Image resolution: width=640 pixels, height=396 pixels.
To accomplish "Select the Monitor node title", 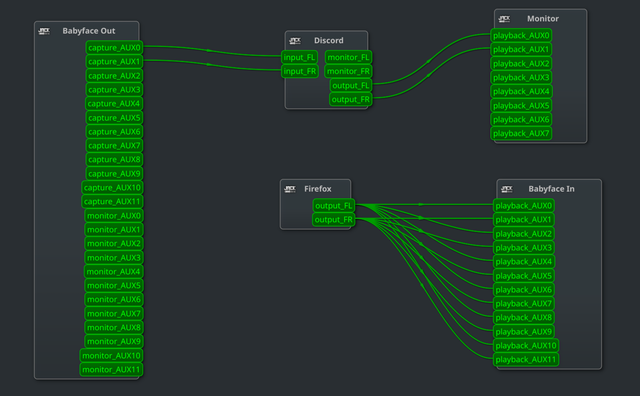I will pyautogui.click(x=543, y=19).
